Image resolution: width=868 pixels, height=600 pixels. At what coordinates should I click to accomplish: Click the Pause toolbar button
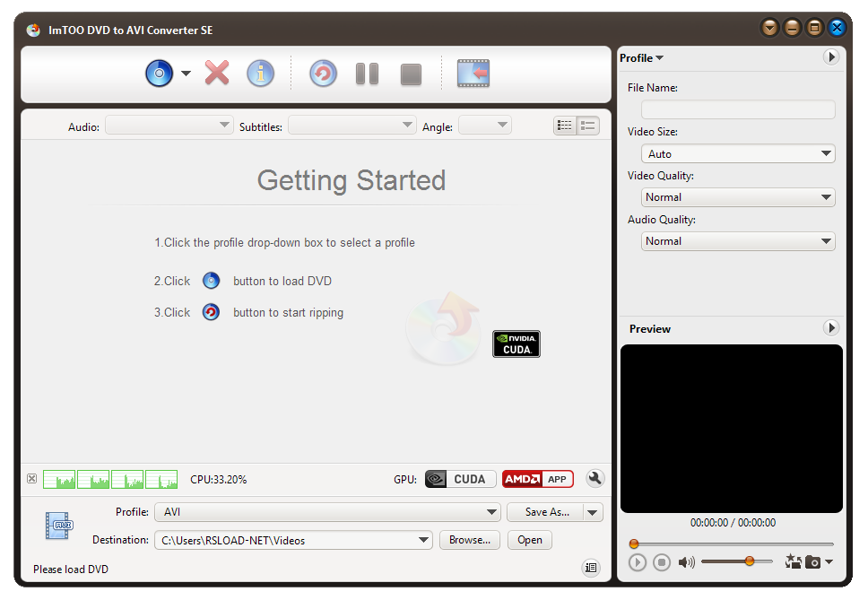coord(367,74)
